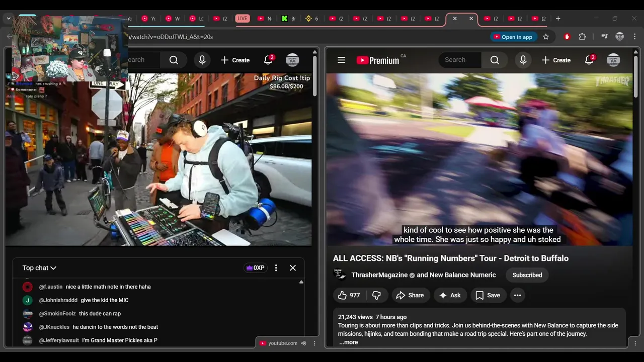Open Create menu in right YouTube window

[x=556, y=60]
